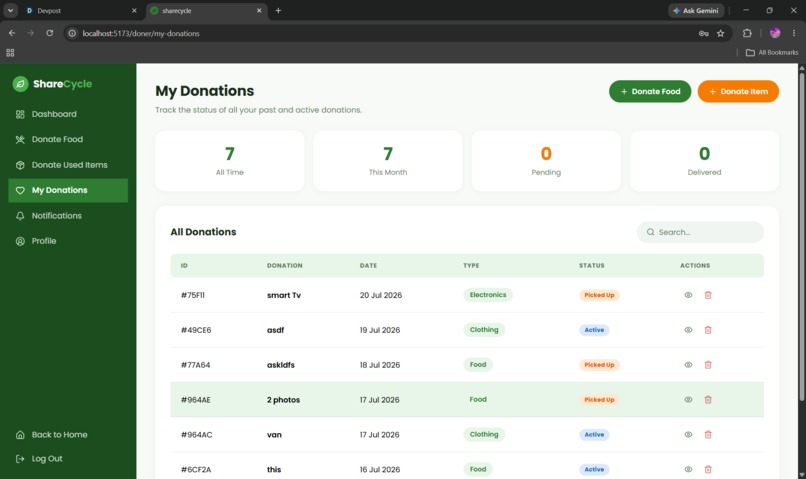This screenshot has height=479, width=806.
Task: Delete the smart Tv donation
Action: click(x=708, y=295)
